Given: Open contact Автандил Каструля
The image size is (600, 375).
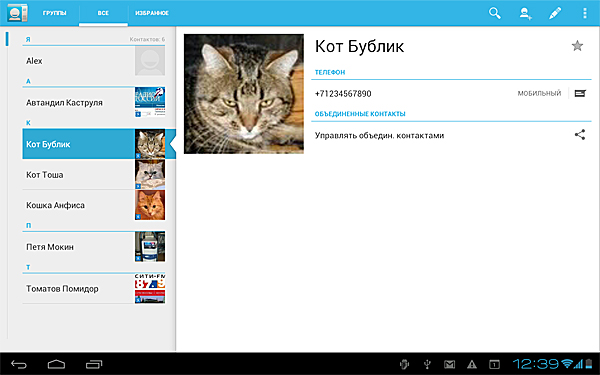Looking at the screenshot, I should 94,103.
